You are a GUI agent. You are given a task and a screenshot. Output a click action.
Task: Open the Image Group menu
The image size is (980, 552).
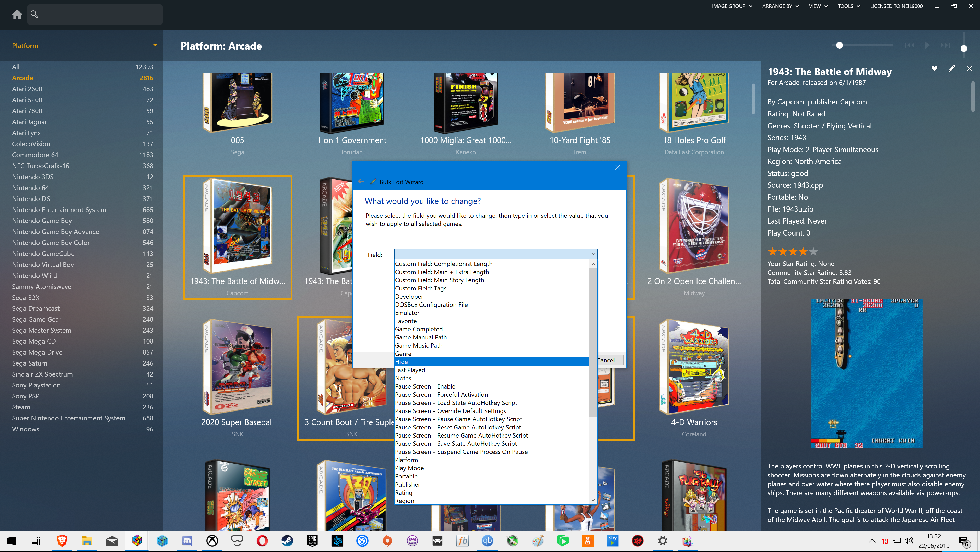pos(732,6)
